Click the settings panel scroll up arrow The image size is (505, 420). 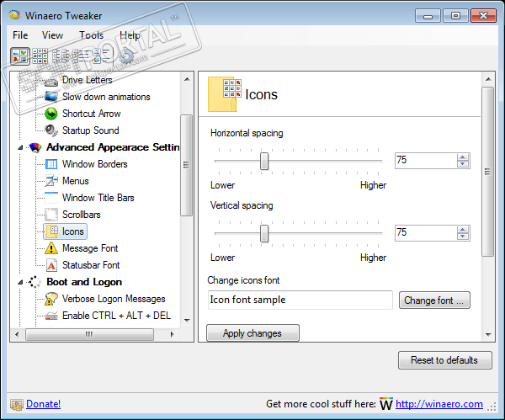coord(488,79)
